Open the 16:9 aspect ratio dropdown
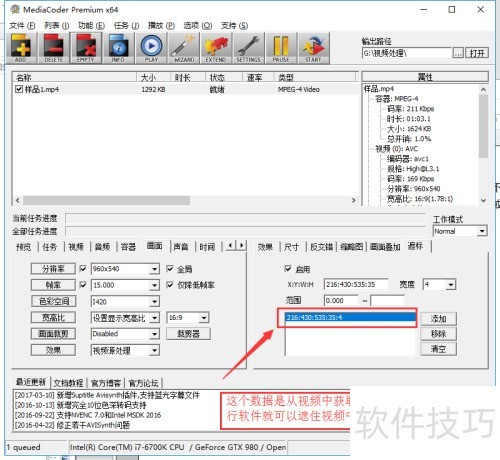This screenshot has height=460, width=500. [x=204, y=318]
